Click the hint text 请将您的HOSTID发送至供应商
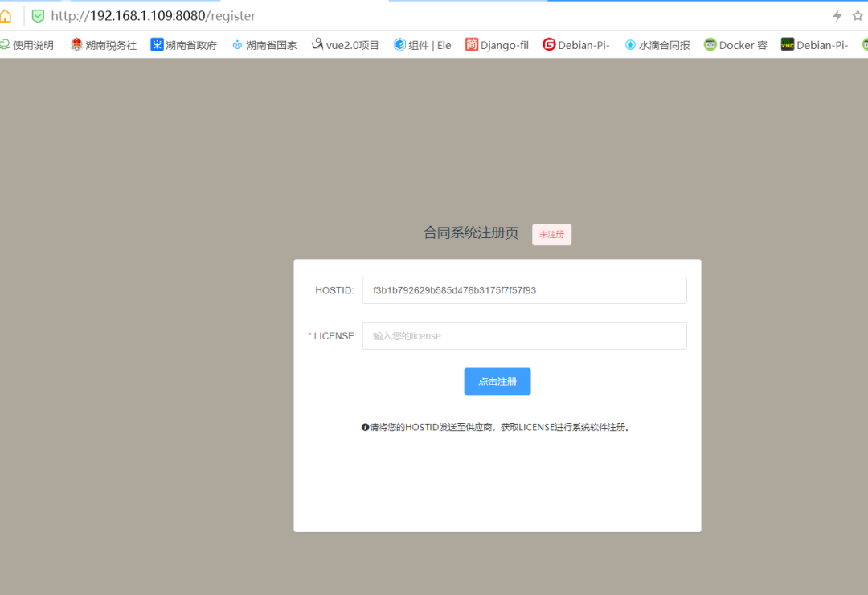The image size is (868, 595). tap(432, 427)
